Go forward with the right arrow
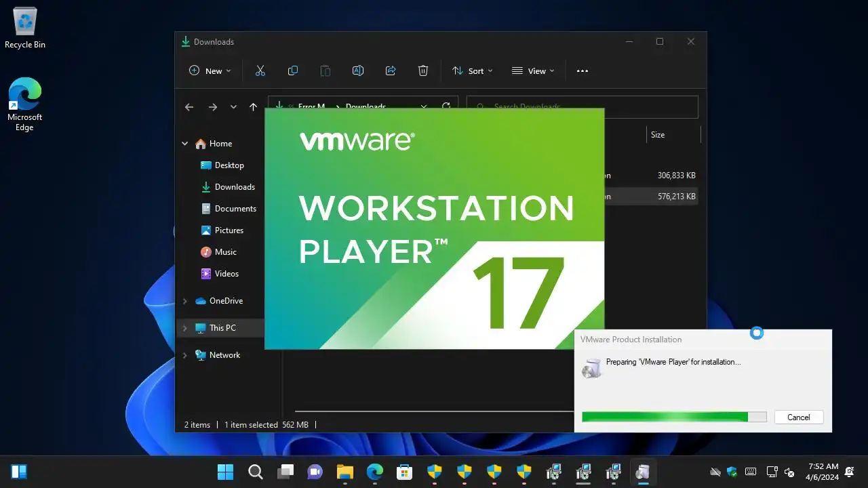 pyautogui.click(x=212, y=107)
